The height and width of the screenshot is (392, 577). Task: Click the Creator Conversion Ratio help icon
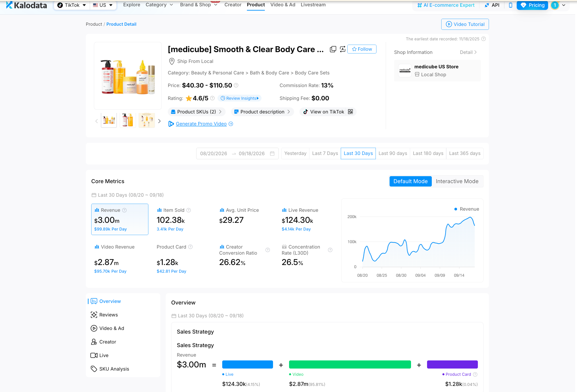[268, 250]
